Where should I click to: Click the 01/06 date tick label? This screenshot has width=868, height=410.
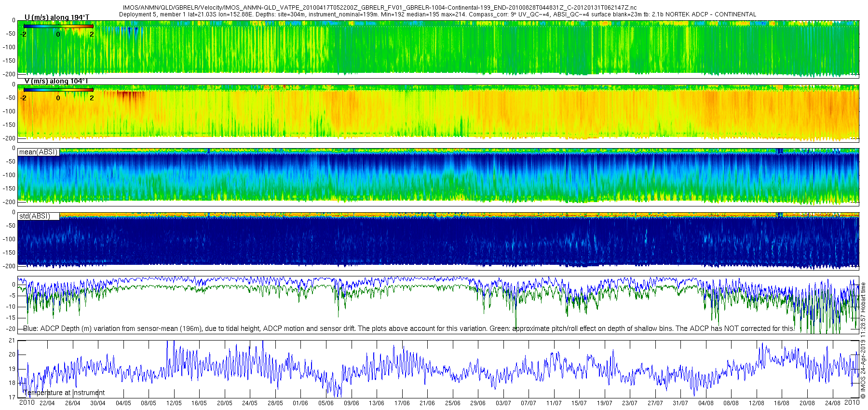(300, 403)
